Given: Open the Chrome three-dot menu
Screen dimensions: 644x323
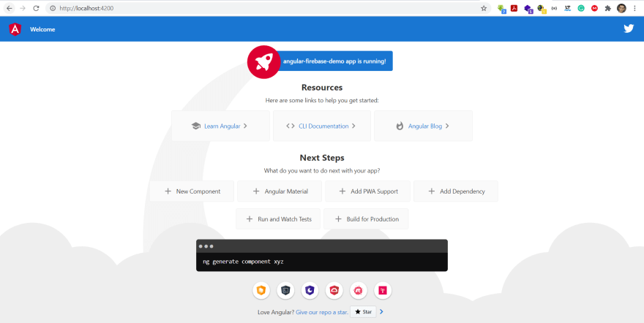Looking at the screenshot, I should (x=635, y=8).
